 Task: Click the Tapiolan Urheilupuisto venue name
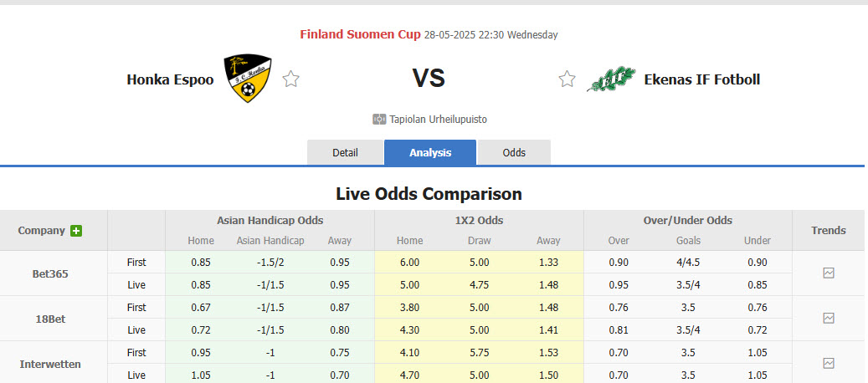pyautogui.click(x=438, y=120)
